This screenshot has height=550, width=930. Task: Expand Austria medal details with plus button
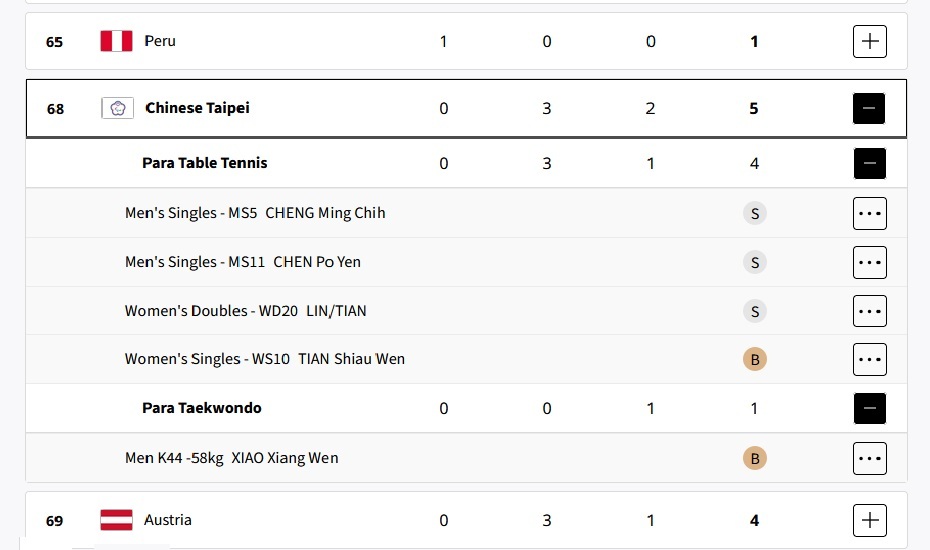tap(870, 520)
